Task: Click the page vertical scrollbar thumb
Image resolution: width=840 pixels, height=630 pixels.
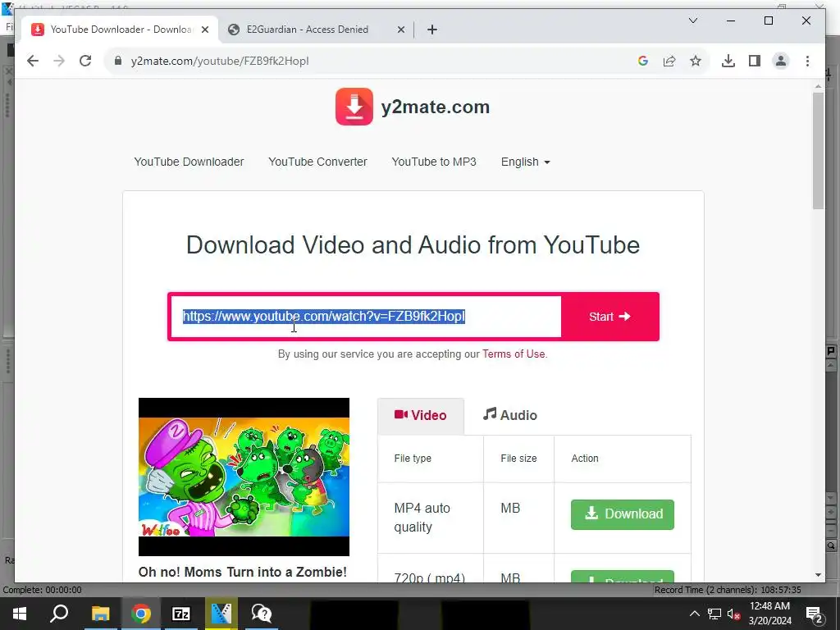Action: [x=818, y=151]
